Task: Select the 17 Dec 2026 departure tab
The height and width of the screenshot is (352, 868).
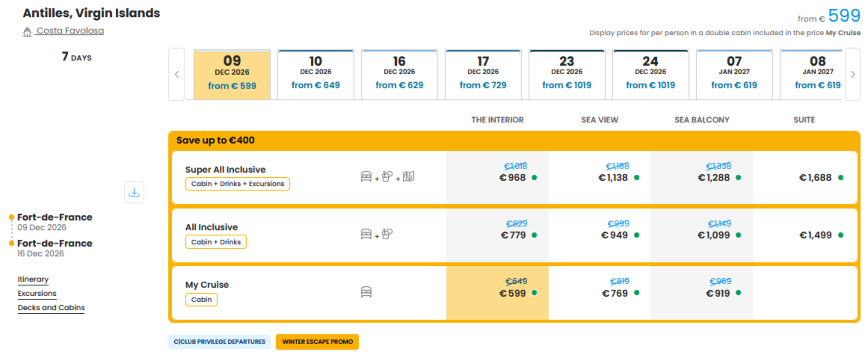Action: (483, 74)
